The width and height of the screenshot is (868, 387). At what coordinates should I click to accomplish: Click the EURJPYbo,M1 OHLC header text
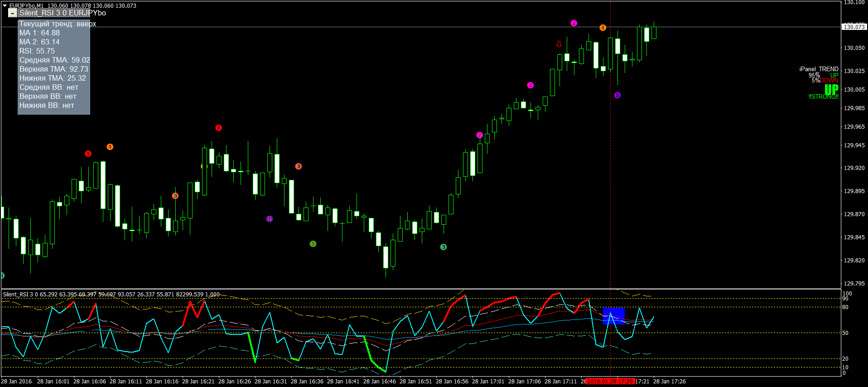[x=72, y=6]
